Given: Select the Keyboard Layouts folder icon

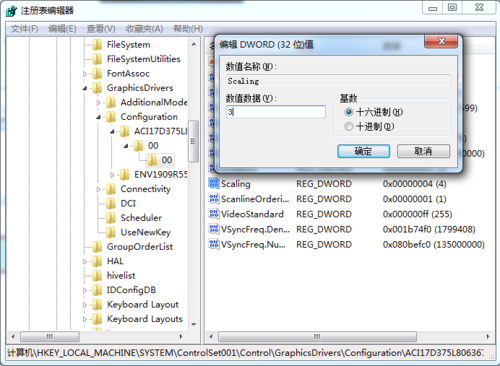Looking at the screenshot, I should pyautogui.click(x=97, y=319).
